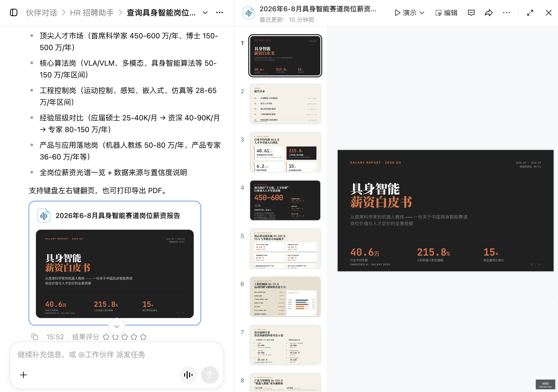Click the share arrow icon

[489, 13]
